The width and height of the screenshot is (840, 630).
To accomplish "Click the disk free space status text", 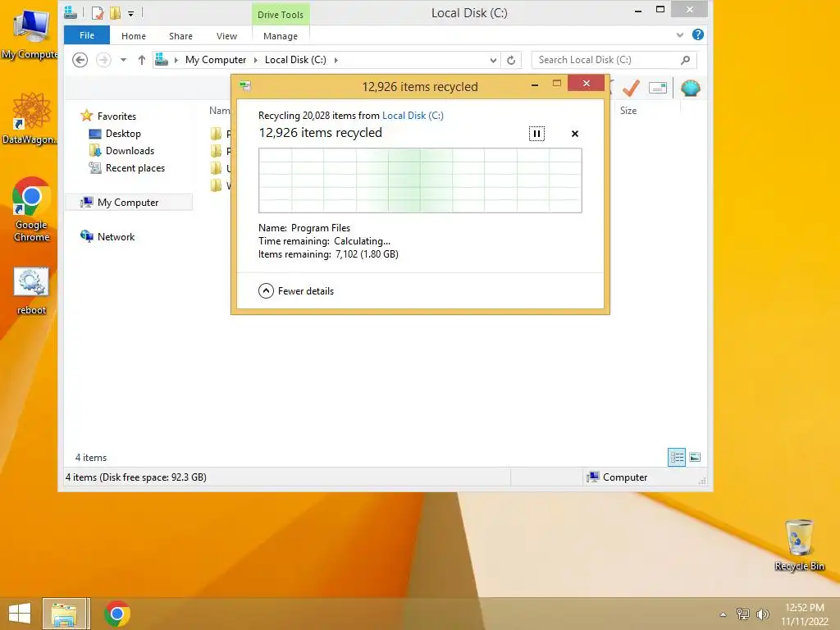I will [136, 477].
